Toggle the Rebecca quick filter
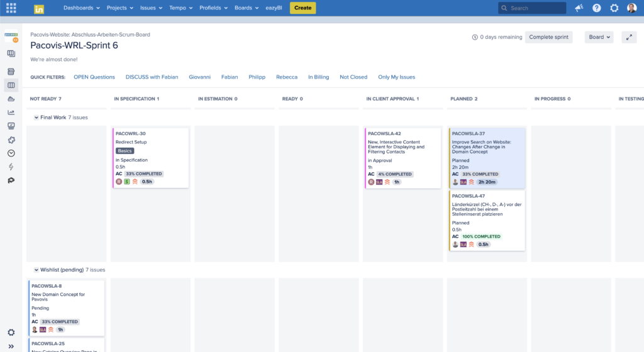The image size is (644, 352). click(287, 77)
